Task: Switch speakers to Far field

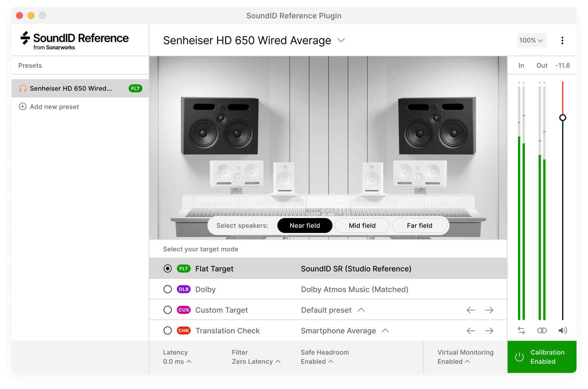Action: (419, 226)
